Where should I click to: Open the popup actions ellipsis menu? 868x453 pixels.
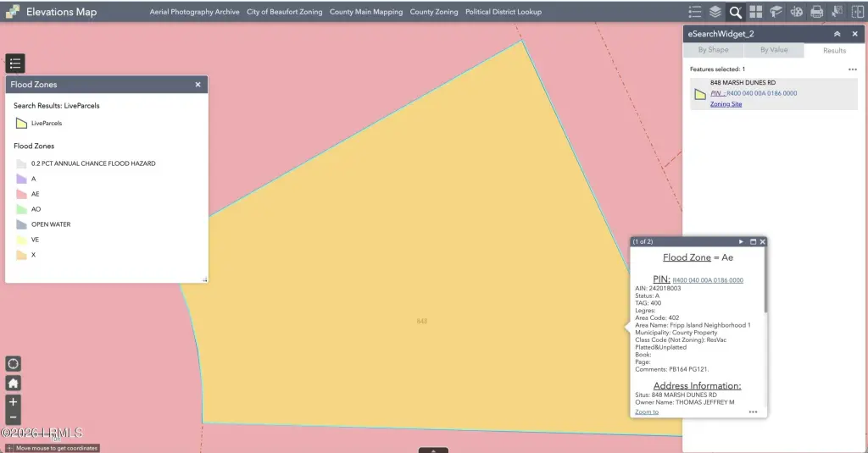753,412
